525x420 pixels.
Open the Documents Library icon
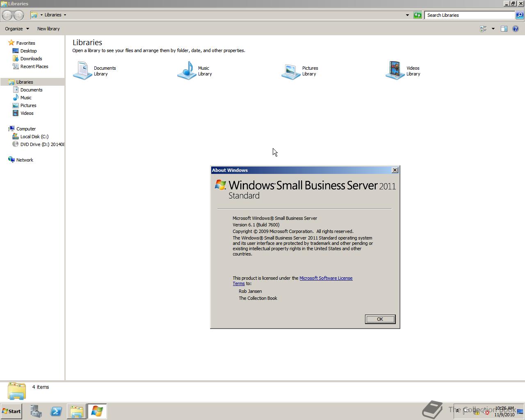[x=82, y=71]
